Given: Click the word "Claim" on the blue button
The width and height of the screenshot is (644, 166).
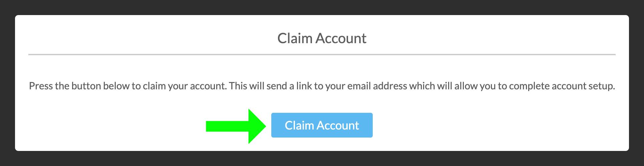Looking at the screenshot, I should point(299,125).
